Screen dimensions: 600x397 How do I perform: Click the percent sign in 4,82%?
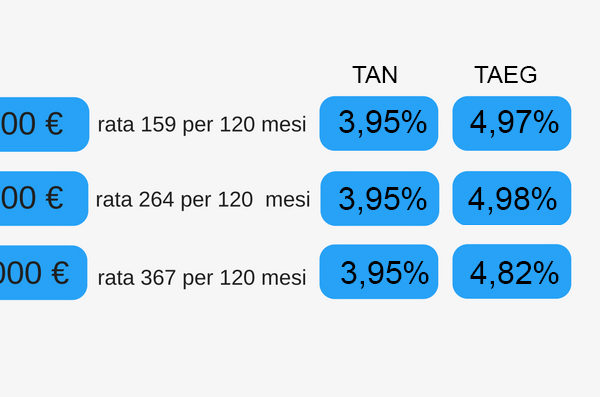(546, 273)
